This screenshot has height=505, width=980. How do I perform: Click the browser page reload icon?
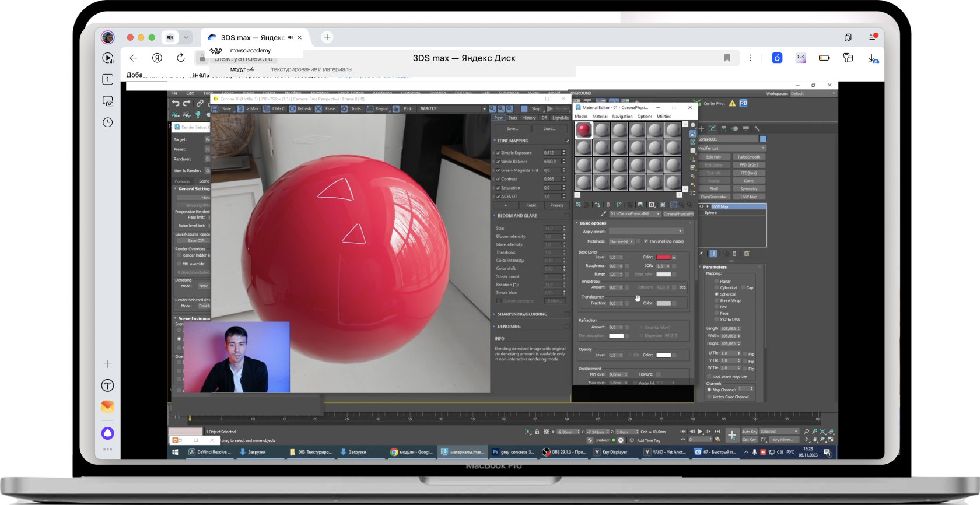181,58
